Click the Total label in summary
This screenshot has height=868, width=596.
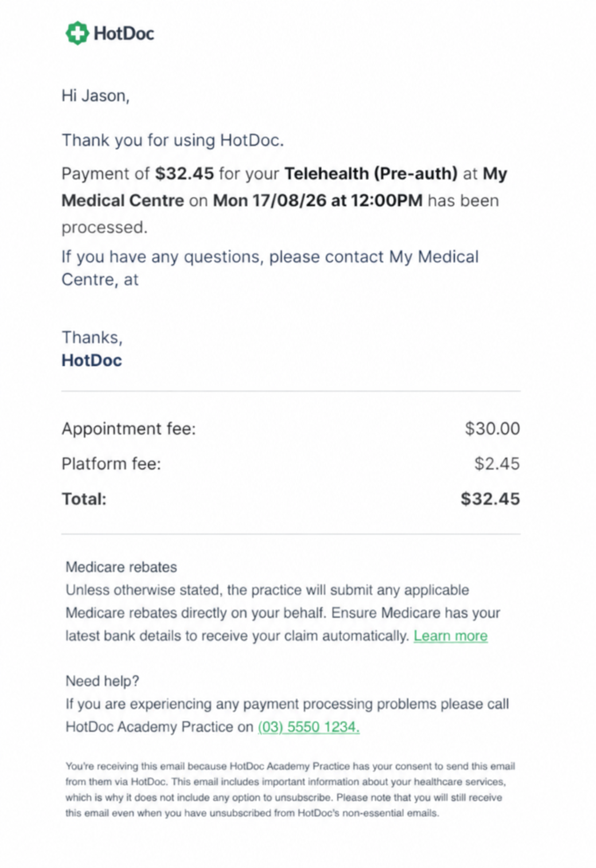[84, 499]
